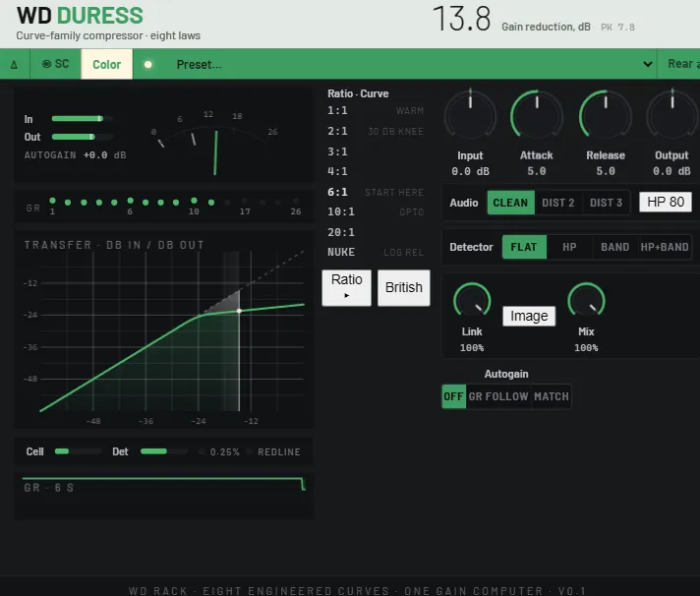
Task: Click the Release 5.0 value
Action: (606, 171)
